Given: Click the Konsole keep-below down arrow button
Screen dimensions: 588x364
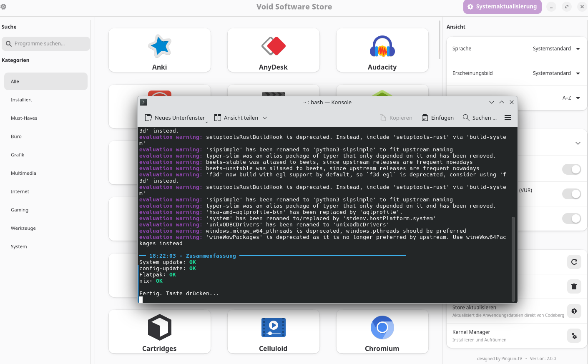Looking at the screenshot, I should [x=492, y=102].
